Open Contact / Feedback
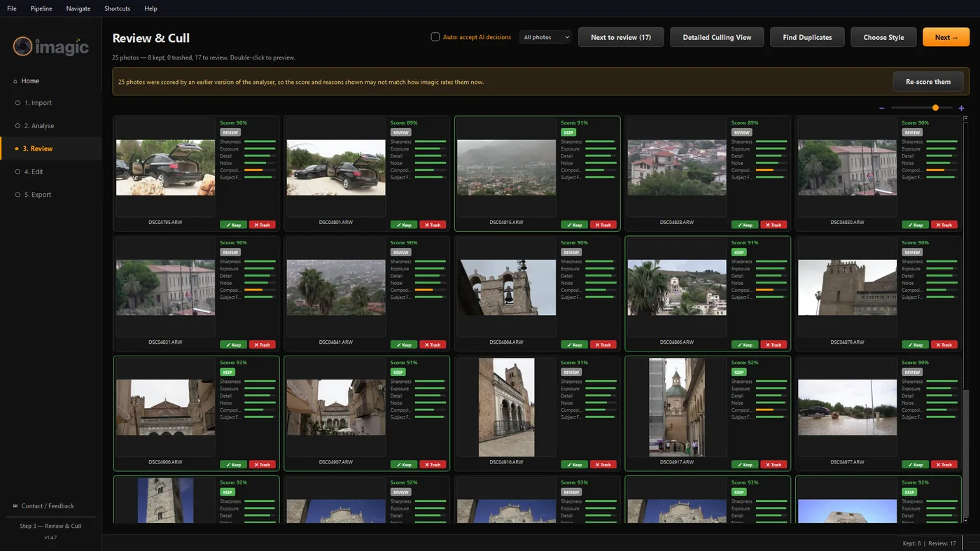The height and width of the screenshot is (551, 980). click(x=44, y=505)
